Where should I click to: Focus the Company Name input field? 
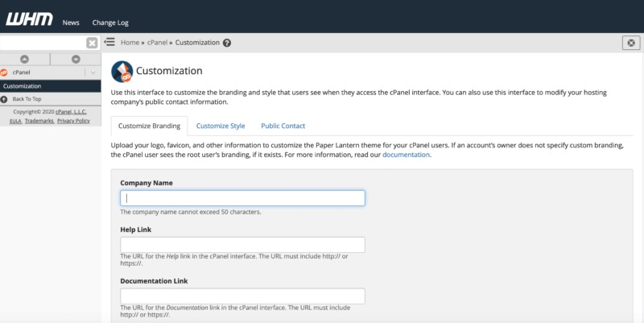click(x=242, y=198)
